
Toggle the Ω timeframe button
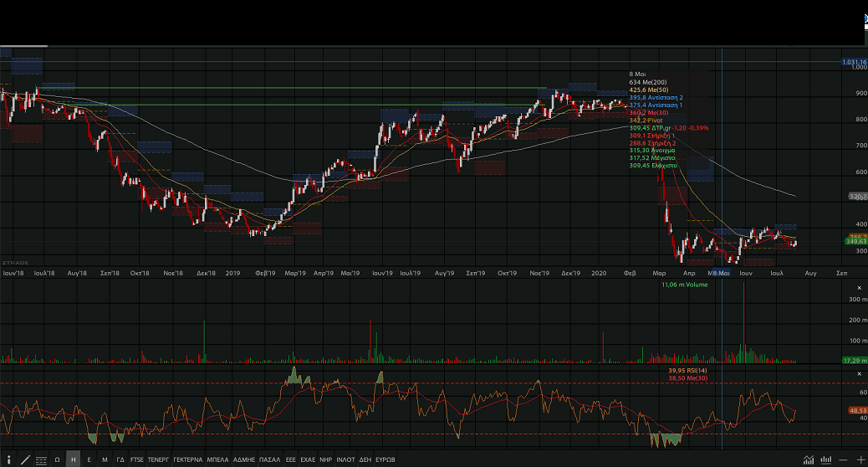coord(57,459)
